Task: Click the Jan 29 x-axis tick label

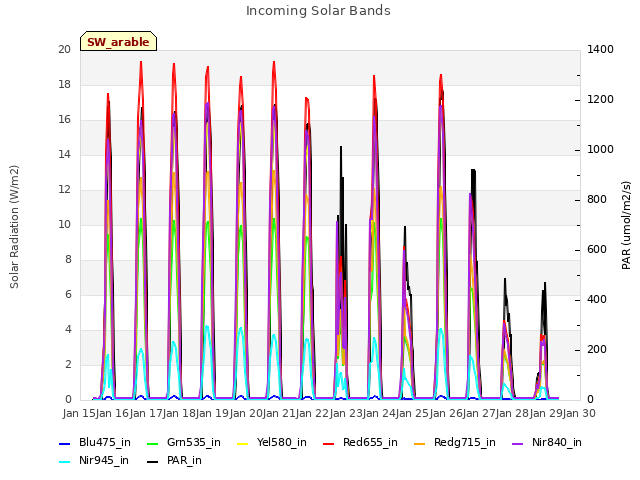Action: pos(546,413)
